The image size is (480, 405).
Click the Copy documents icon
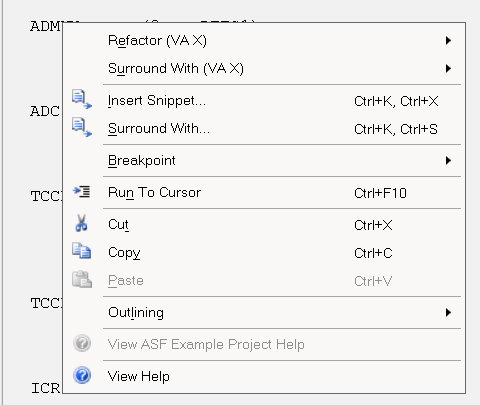pyautogui.click(x=82, y=251)
